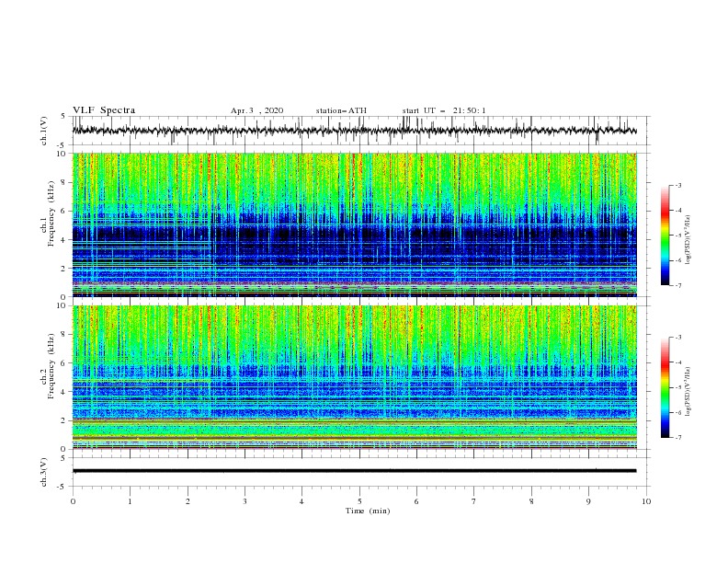The image size is (728, 563).
Task: Click the "-7" label on ch.2 color bar
Action: click(x=677, y=438)
